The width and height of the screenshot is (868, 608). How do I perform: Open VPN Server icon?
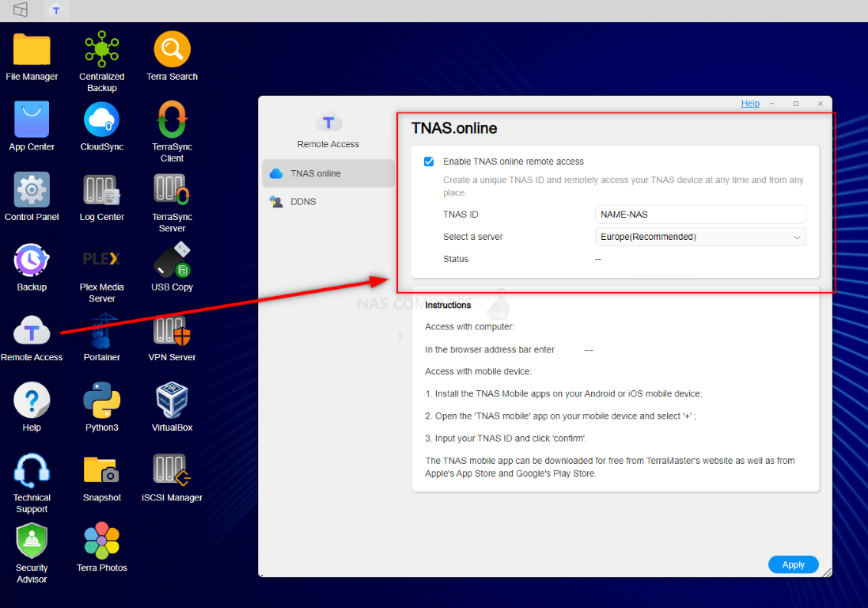(x=172, y=330)
